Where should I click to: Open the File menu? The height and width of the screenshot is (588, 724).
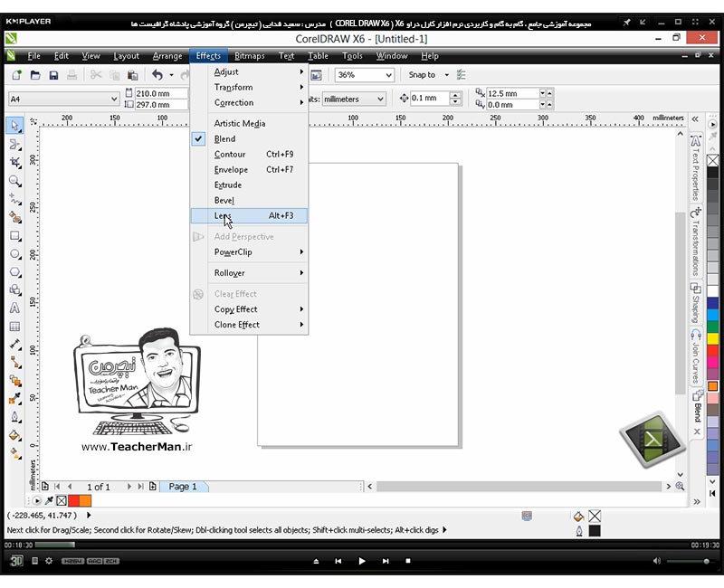point(33,56)
